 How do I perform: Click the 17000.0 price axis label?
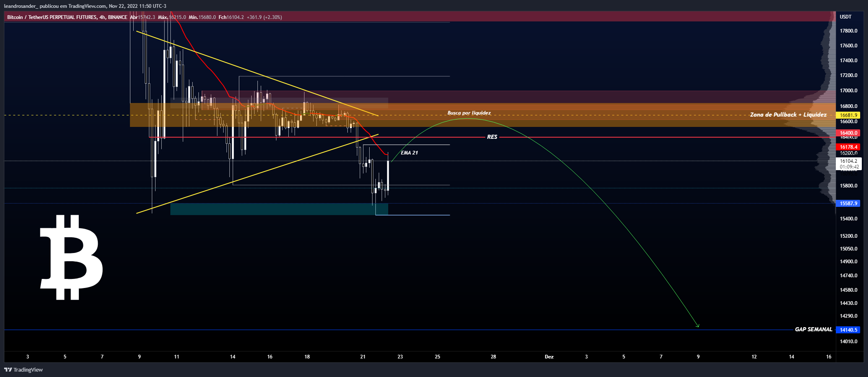[849, 91]
